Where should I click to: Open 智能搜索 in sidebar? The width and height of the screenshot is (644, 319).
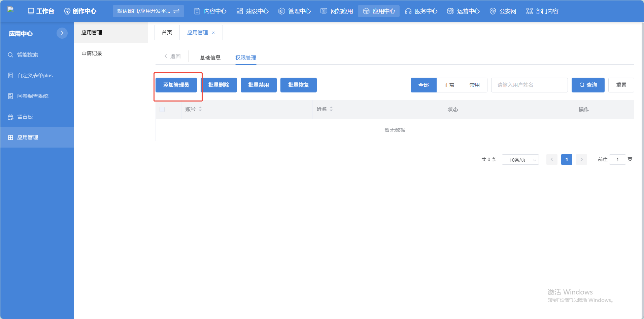click(x=37, y=55)
